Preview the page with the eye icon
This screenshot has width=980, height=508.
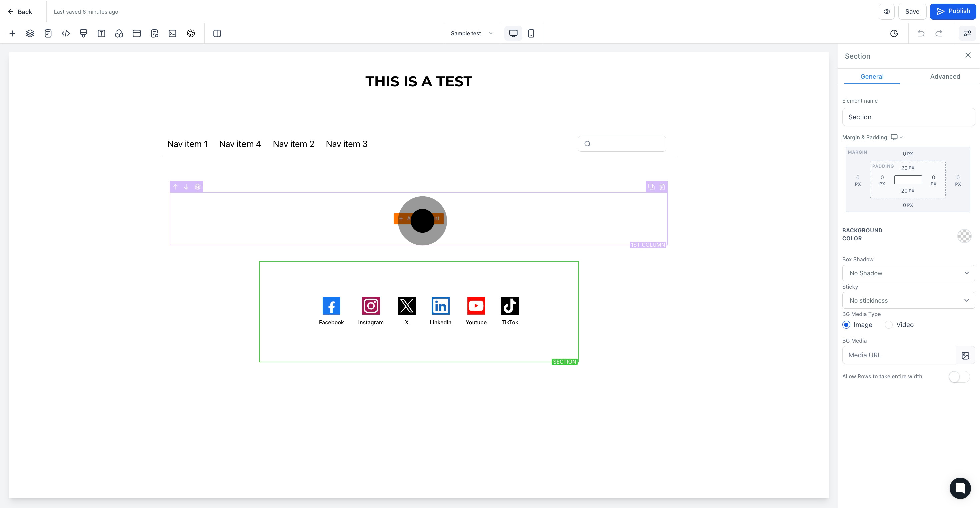click(x=886, y=11)
